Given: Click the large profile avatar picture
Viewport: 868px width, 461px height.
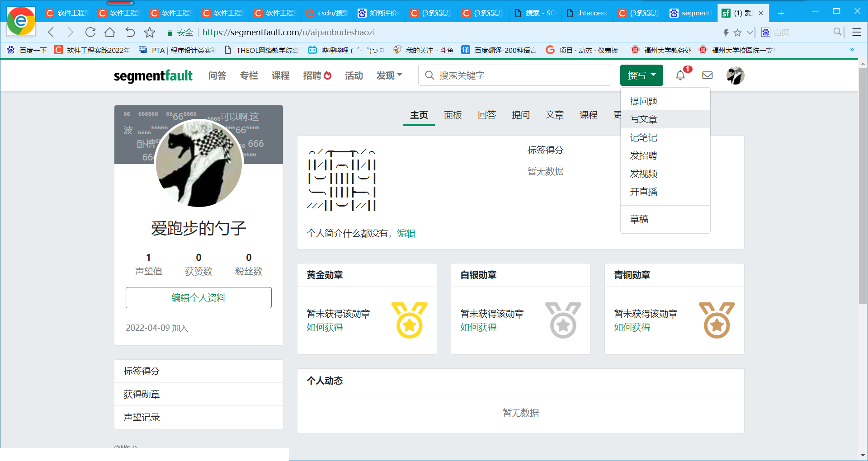Looking at the screenshot, I should click(x=199, y=164).
